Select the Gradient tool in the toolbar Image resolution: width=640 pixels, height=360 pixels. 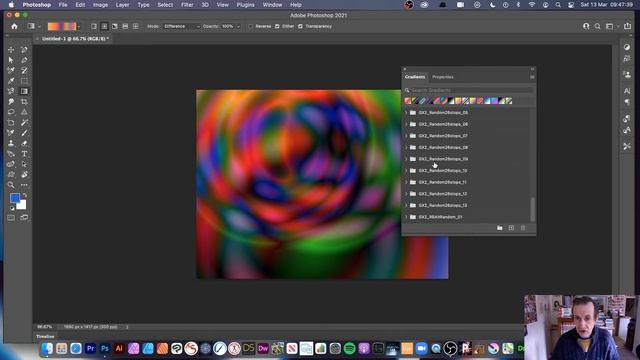[x=24, y=91]
